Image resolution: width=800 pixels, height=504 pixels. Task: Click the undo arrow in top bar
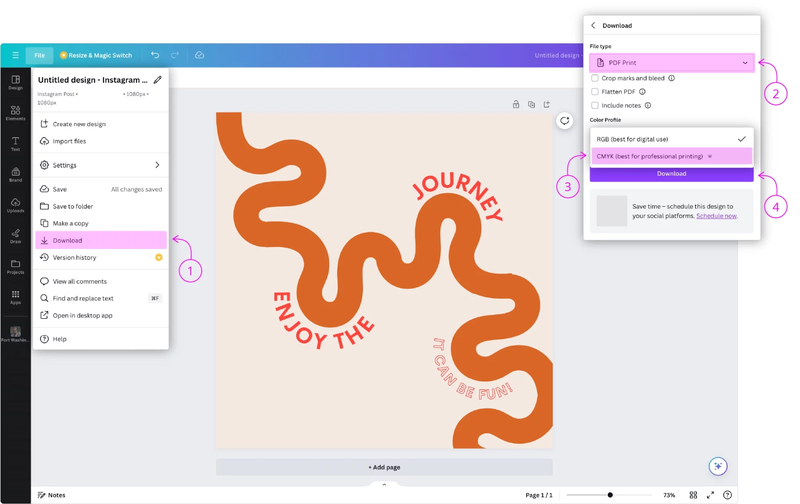(155, 55)
